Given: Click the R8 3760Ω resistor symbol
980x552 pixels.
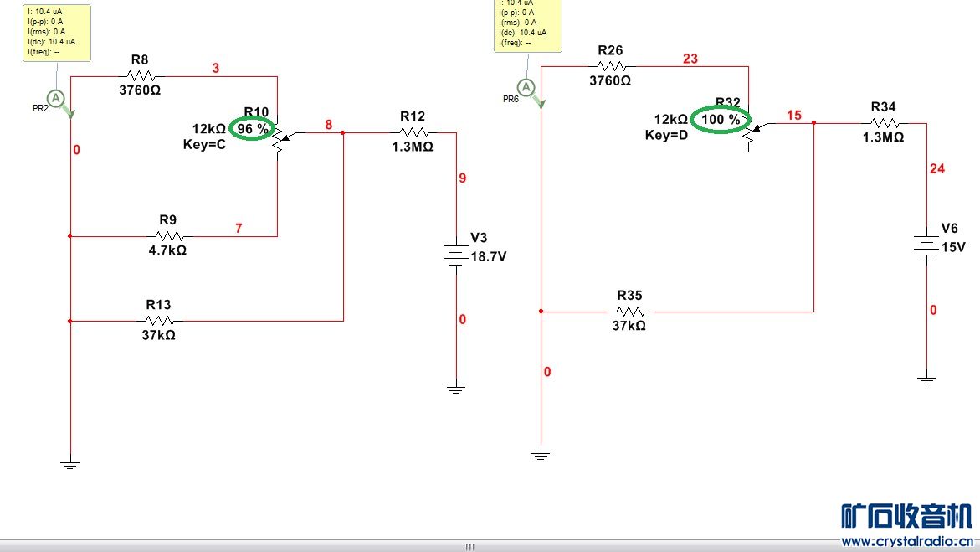Looking at the screenshot, I should click(x=140, y=76).
